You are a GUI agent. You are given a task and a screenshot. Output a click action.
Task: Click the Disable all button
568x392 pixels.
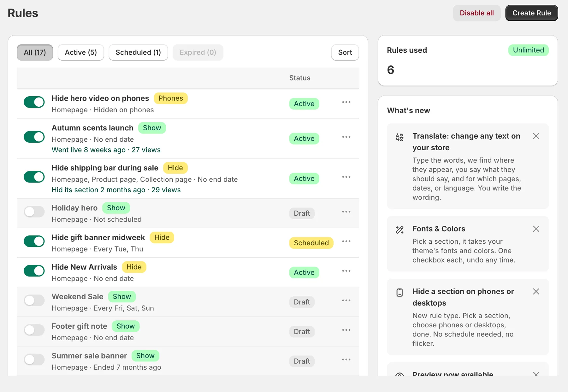point(476,13)
